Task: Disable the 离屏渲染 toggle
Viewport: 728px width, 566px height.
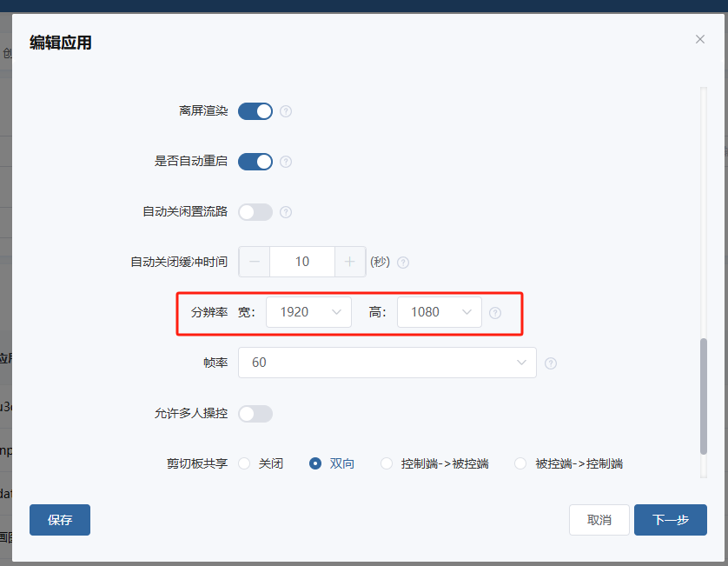Action: pyautogui.click(x=255, y=111)
